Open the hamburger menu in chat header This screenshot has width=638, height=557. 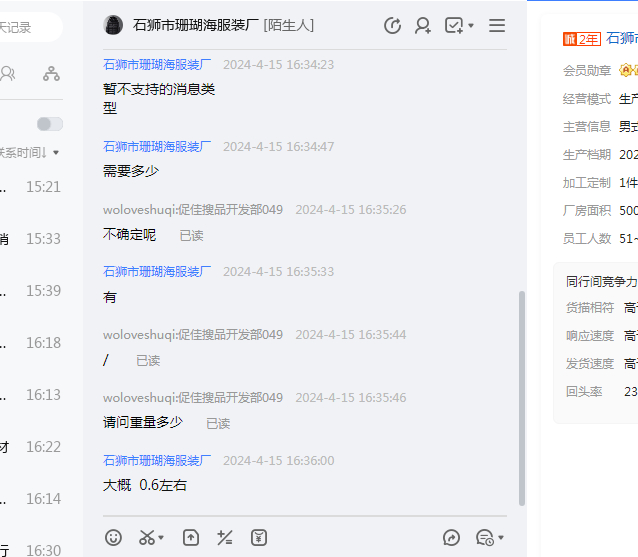pos(497,26)
